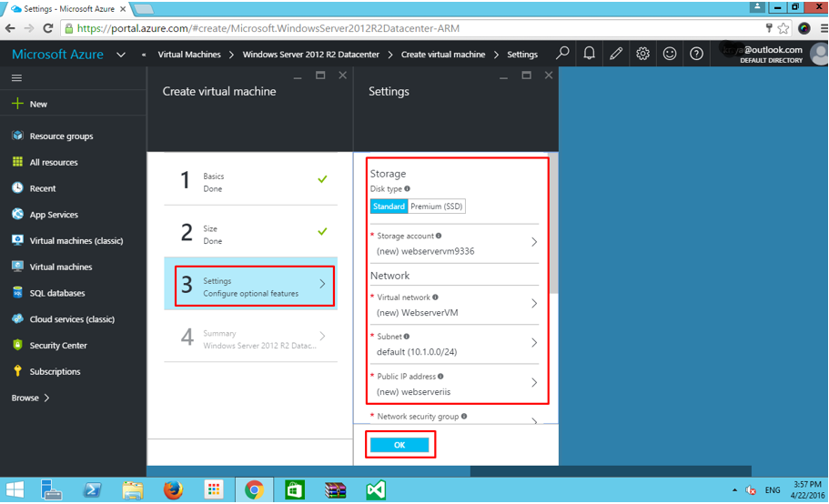Screen dimensions: 829x504
Task: Click the horizontal scrollbar at bottom
Action: [611, 470]
